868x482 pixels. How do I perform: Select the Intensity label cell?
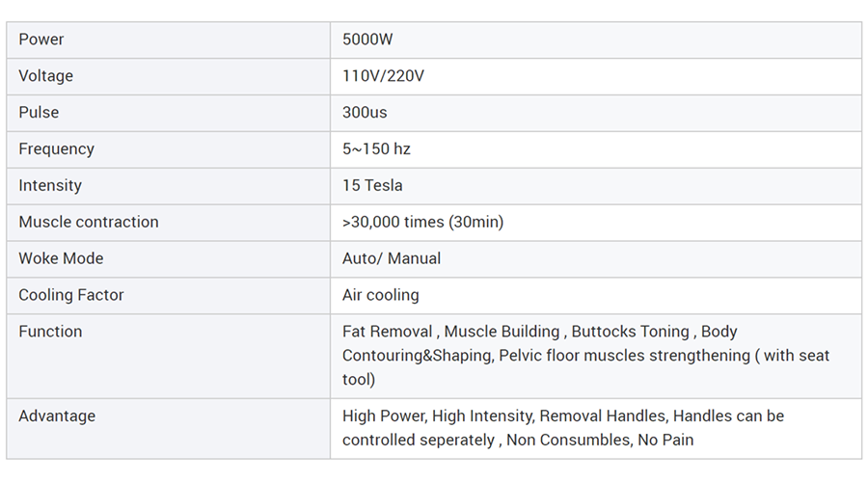(50, 186)
